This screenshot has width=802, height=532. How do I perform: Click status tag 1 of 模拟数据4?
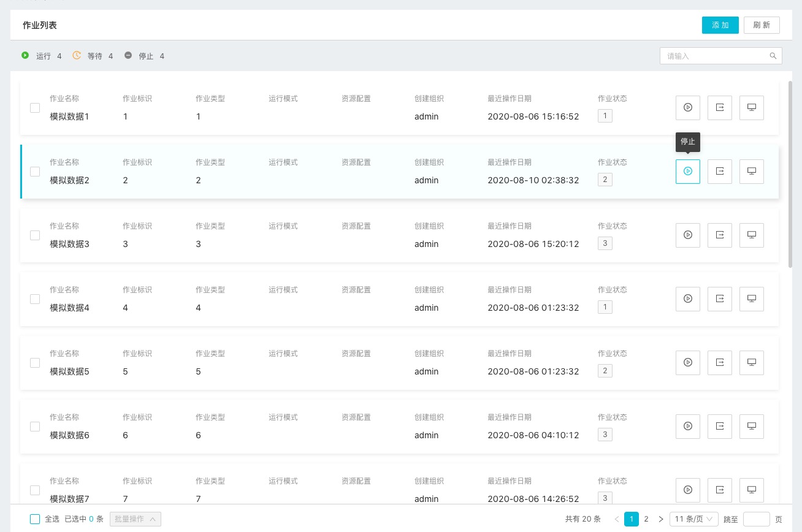point(605,307)
